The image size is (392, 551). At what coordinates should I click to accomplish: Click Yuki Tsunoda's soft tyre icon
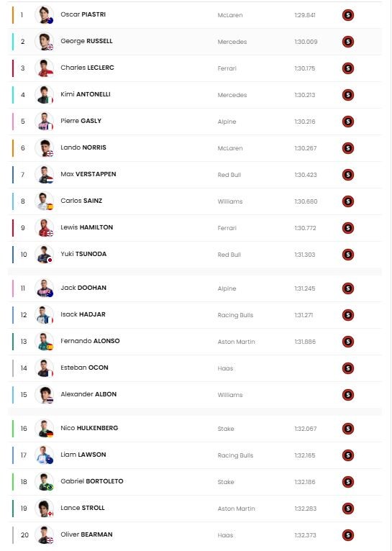click(x=347, y=255)
